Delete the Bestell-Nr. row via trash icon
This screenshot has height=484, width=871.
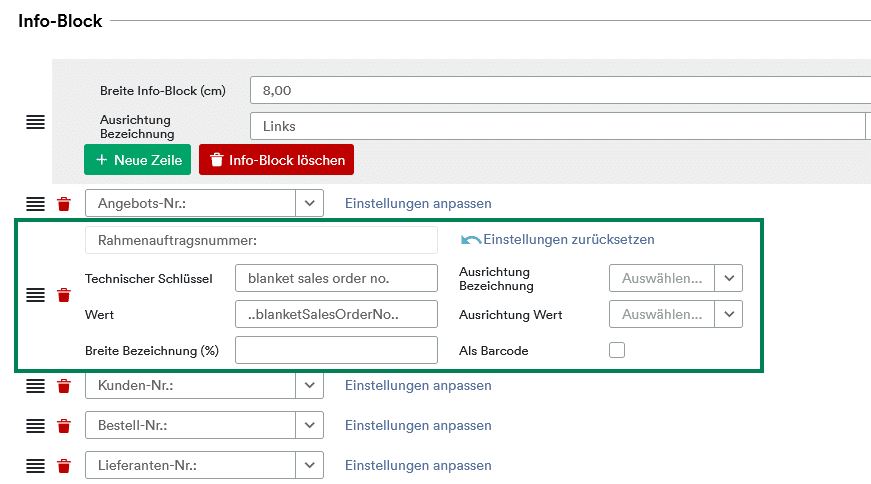click(64, 426)
